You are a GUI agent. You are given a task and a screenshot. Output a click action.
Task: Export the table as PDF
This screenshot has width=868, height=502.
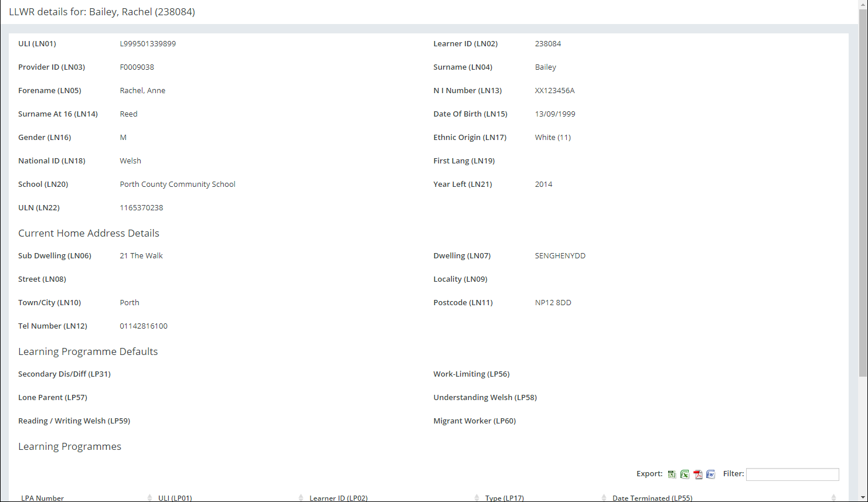click(697, 474)
